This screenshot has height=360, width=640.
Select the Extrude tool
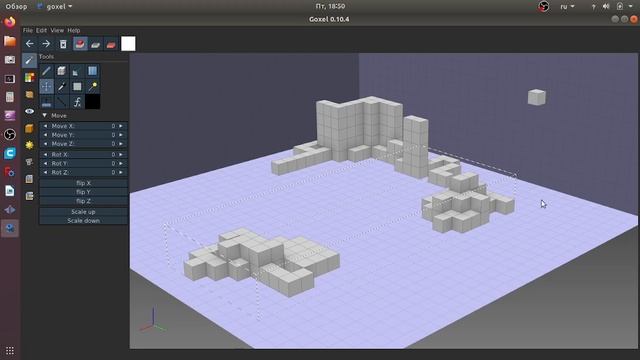(46, 102)
